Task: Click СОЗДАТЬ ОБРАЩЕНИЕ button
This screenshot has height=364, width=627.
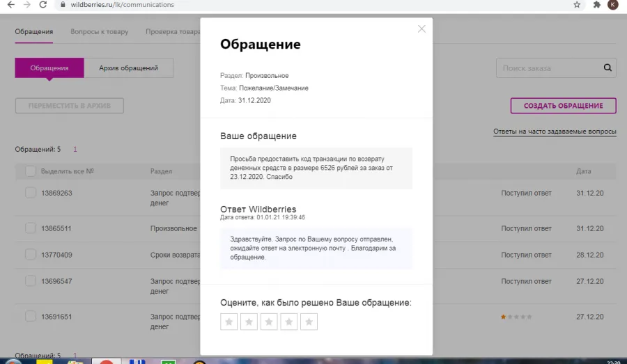Action: pos(563,106)
